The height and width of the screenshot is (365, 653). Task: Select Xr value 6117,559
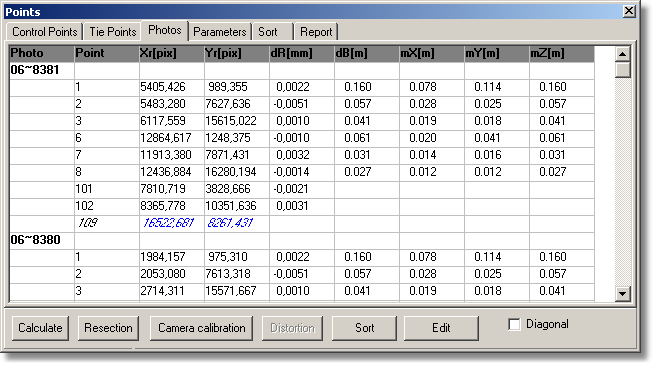tap(163, 121)
